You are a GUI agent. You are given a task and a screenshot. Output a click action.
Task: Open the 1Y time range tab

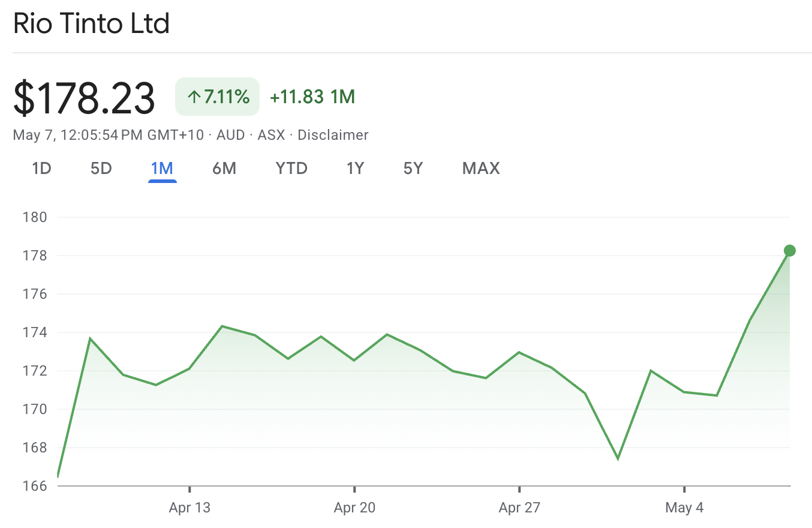point(355,169)
